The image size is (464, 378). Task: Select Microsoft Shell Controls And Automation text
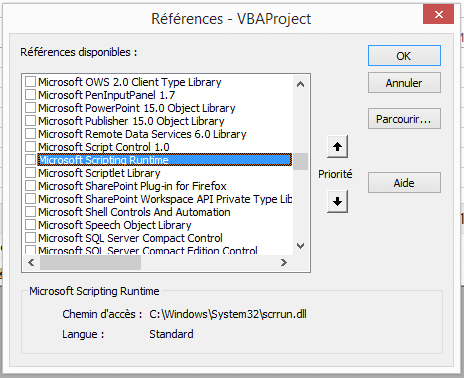134,212
